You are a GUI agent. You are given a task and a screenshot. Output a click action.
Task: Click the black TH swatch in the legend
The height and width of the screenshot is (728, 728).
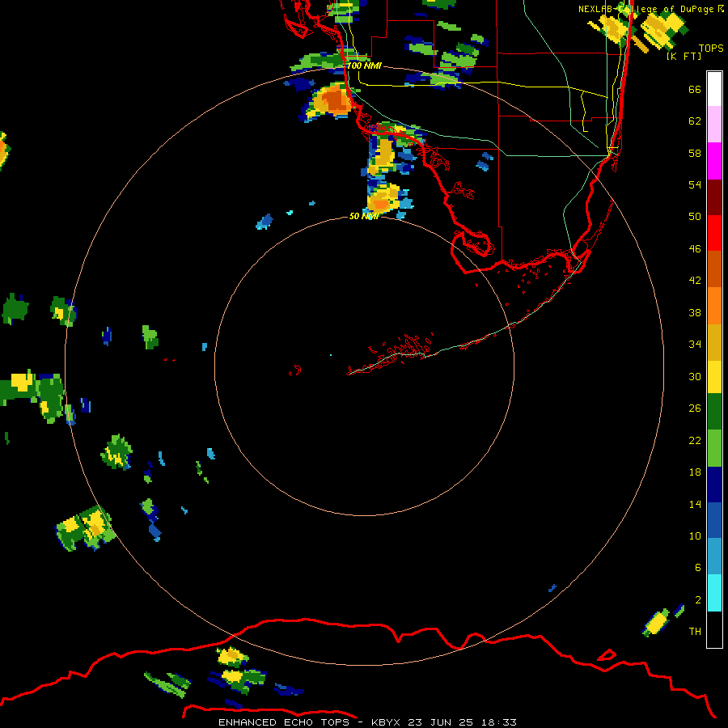tap(714, 629)
